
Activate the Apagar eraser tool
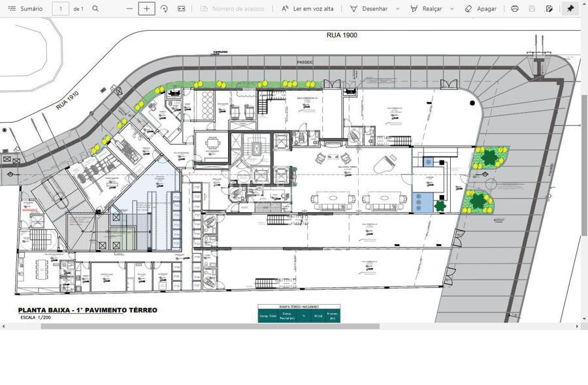tap(480, 8)
